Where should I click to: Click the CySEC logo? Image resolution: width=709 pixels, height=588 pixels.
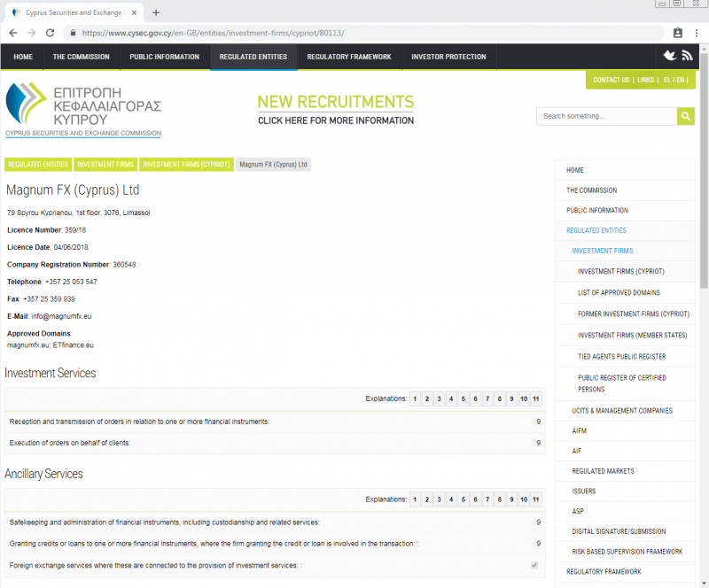(83, 110)
